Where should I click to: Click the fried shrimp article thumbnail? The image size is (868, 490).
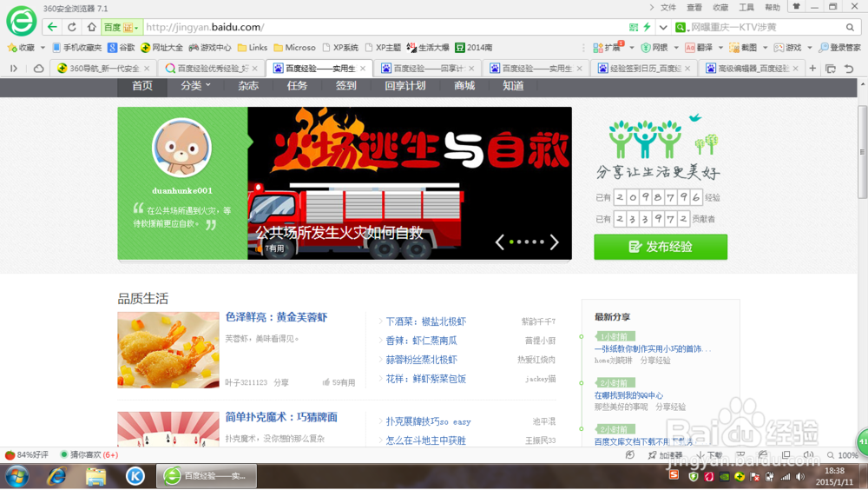pos(168,350)
